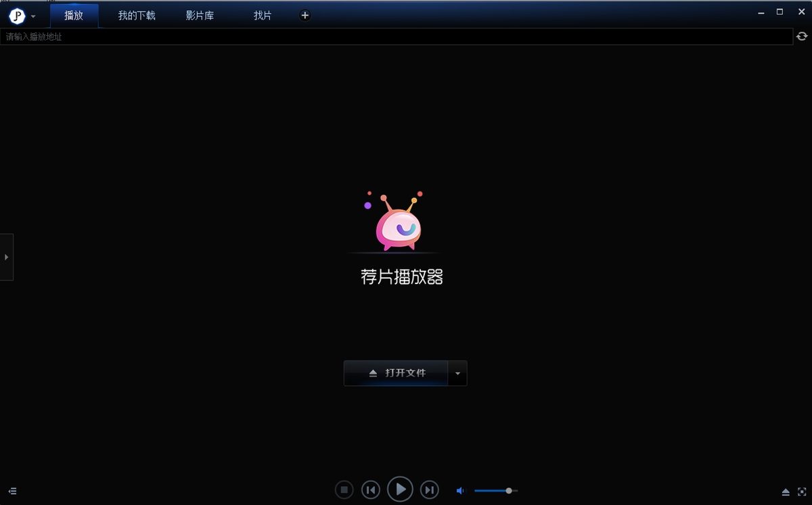The width and height of the screenshot is (812, 505).
Task: Open the dropdown next to 打开文件
Action: 457,373
